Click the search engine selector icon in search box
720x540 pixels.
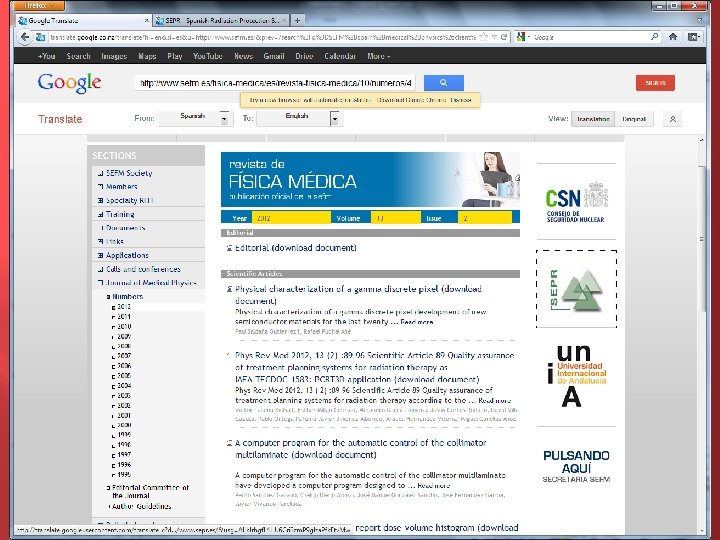(x=523, y=37)
